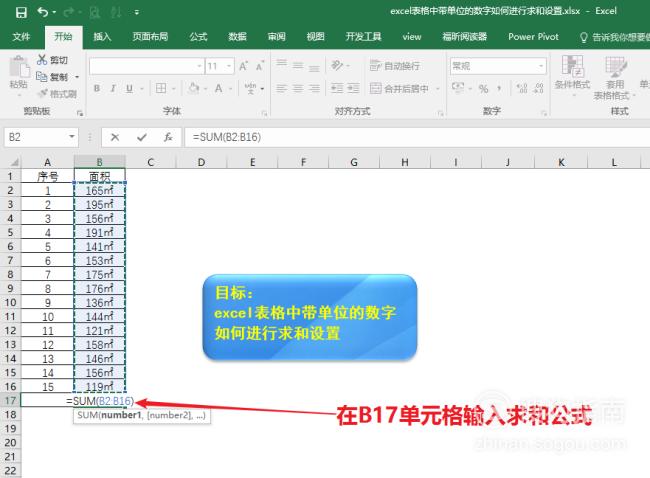This screenshot has height=478, width=650.
Task: Click the top align icon
Action: [x=282, y=65]
